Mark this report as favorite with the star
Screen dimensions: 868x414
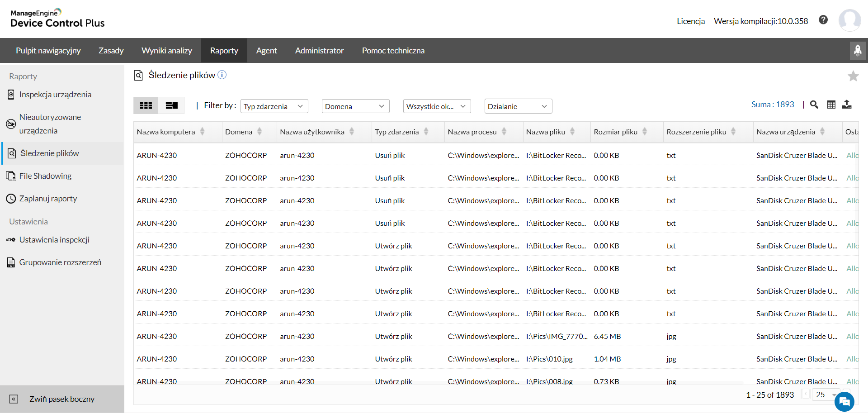(853, 76)
